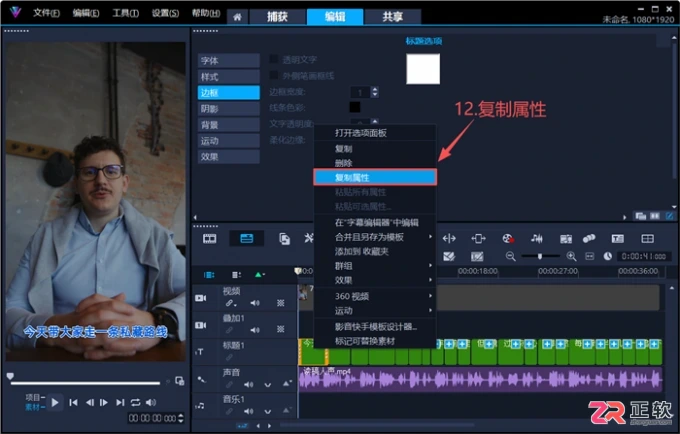Toggle transparency on 视频 track
680x434 pixels.
tap(281, 303)
